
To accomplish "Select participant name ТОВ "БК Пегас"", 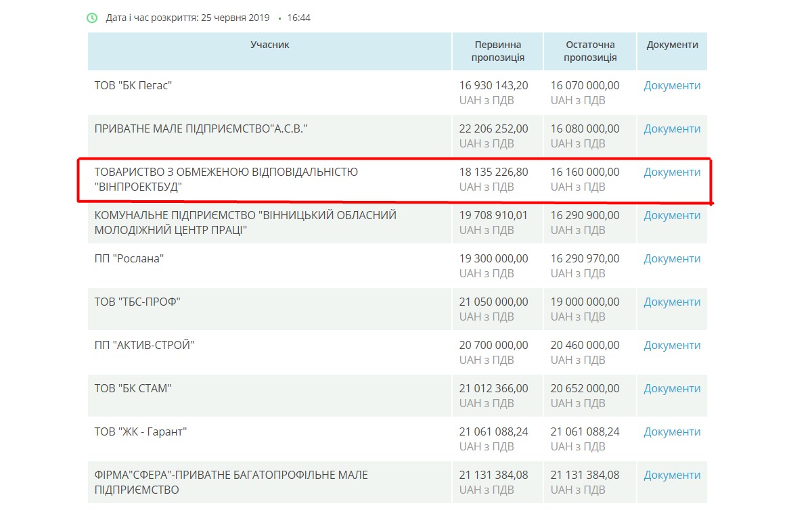I will point(134,86).
